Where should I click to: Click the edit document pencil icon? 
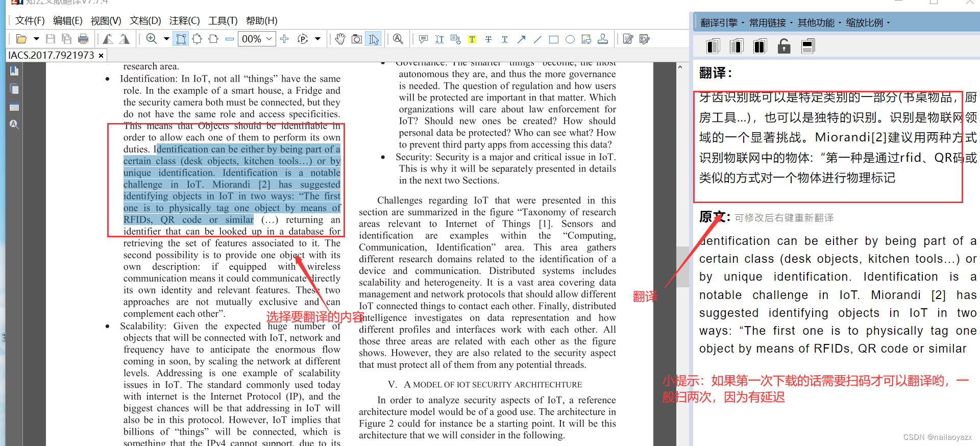tap(628, 39)
